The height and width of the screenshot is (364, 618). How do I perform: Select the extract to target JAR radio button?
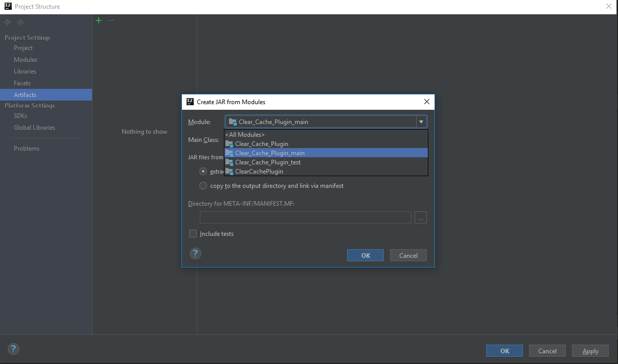(203, 172)
